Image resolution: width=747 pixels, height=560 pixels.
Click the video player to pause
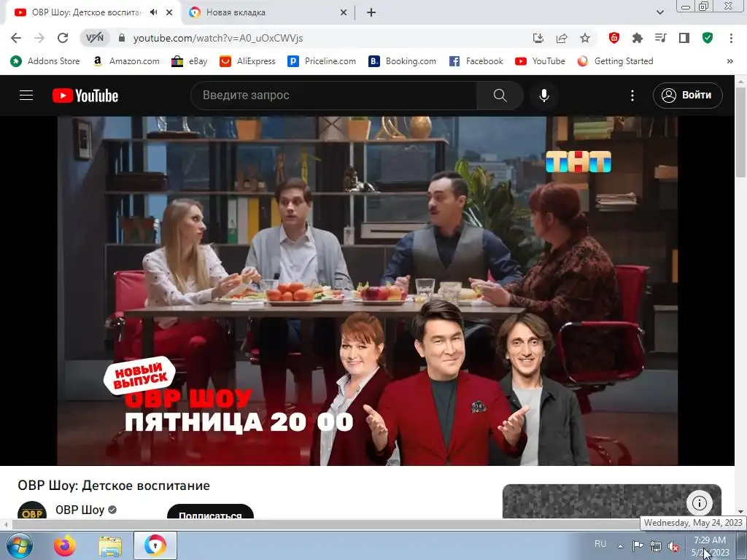click(x=368, y=291)
